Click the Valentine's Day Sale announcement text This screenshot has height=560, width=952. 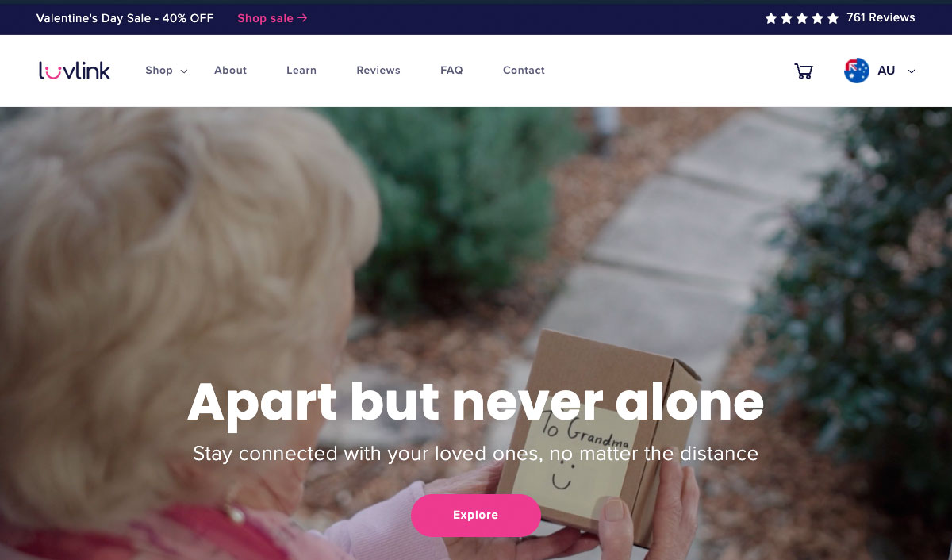point(125,18)
